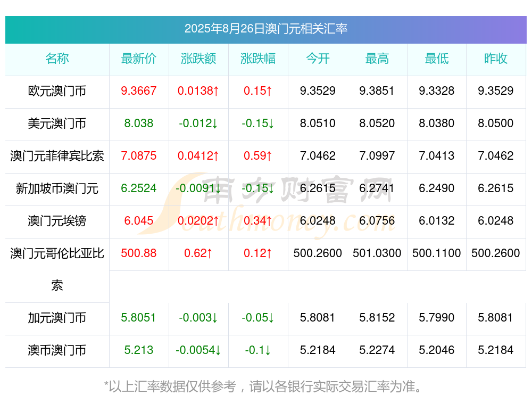The width and height of the screenshot is (532, 403).
Task: Select latest price 9.3667
Action: click(139, 91)
